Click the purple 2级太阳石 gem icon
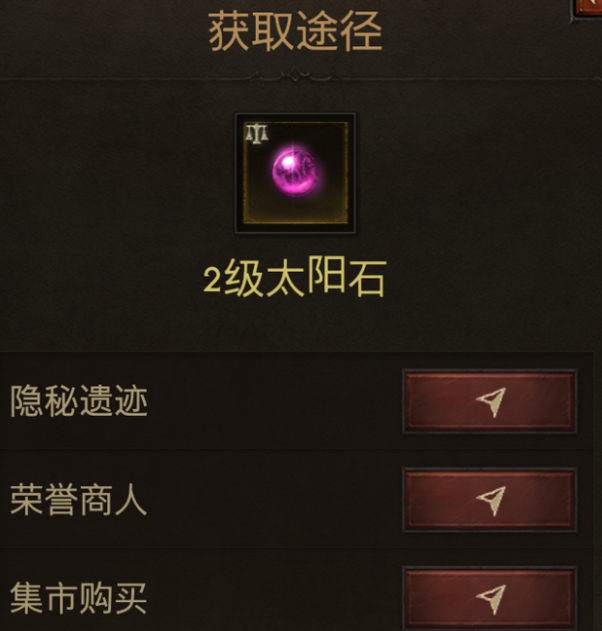Viewport: 602px width, 631px height. point(295,173)
